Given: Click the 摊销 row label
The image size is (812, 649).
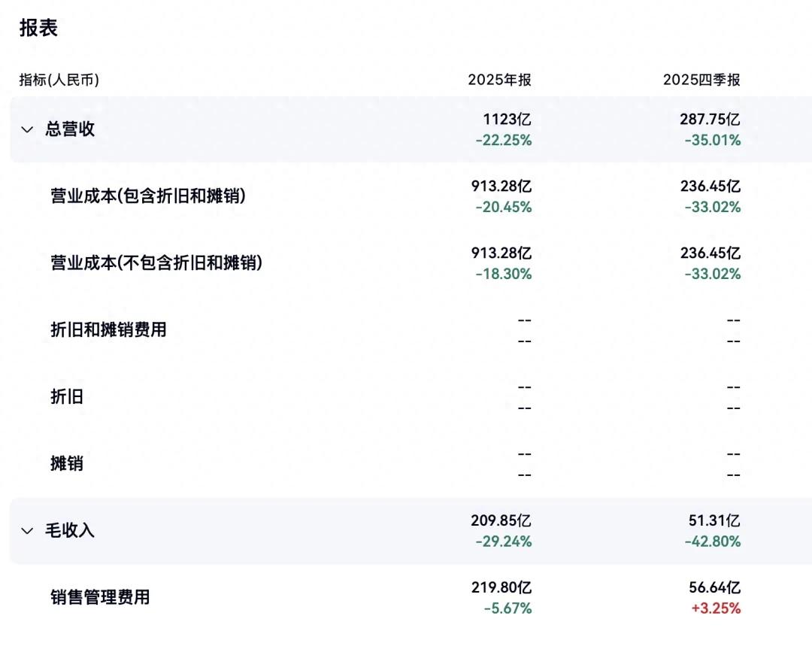Looking at the screenshot, I should 66,464.
